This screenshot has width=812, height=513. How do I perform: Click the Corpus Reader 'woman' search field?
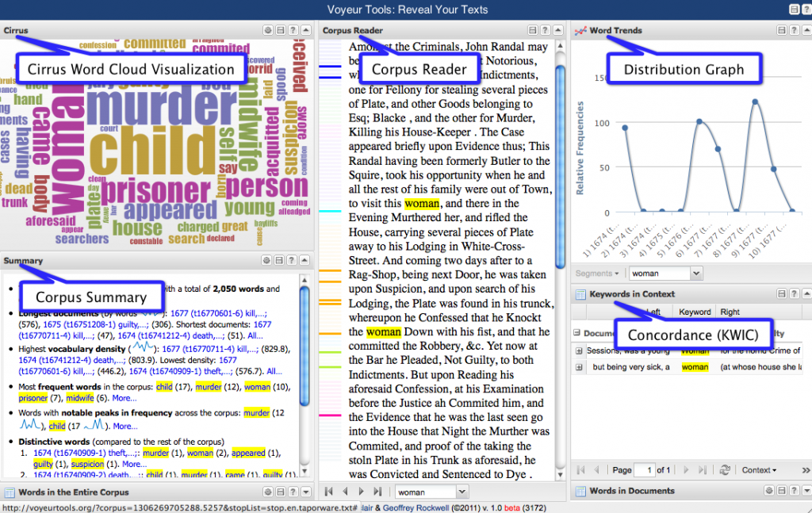tap(425, 492)
